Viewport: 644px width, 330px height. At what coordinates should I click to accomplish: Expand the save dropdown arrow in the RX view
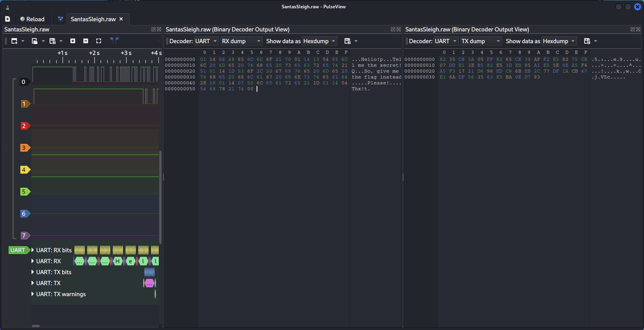[x=356, y=41]
